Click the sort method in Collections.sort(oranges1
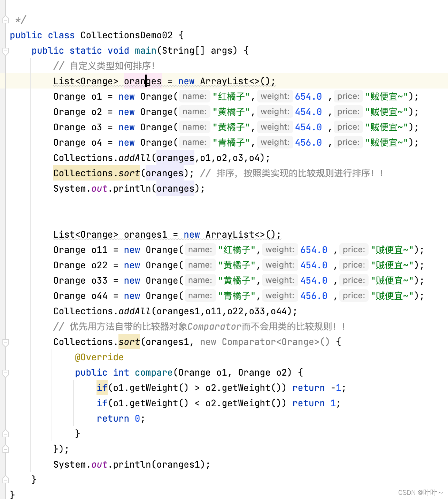Viewport: 448px width, 499px height. coord(129,342)
